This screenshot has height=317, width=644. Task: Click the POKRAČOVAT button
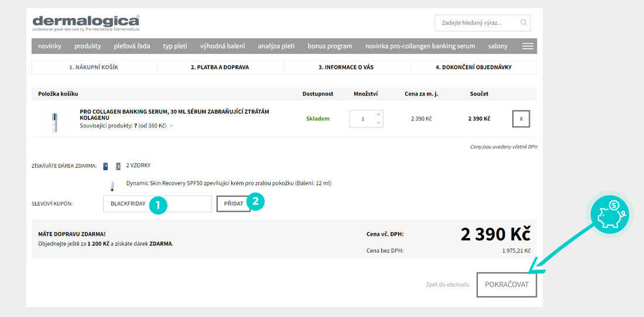(x=507, y=285)
